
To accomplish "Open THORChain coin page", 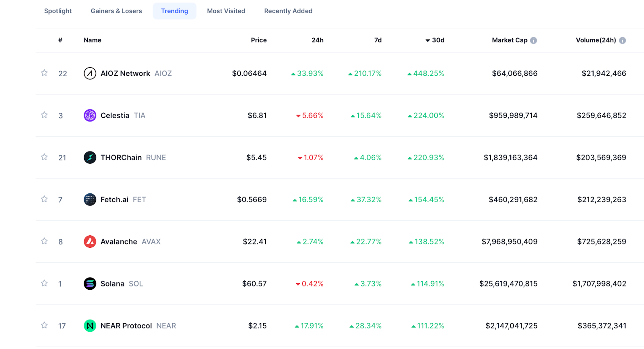I will click(x=121, y=158).
